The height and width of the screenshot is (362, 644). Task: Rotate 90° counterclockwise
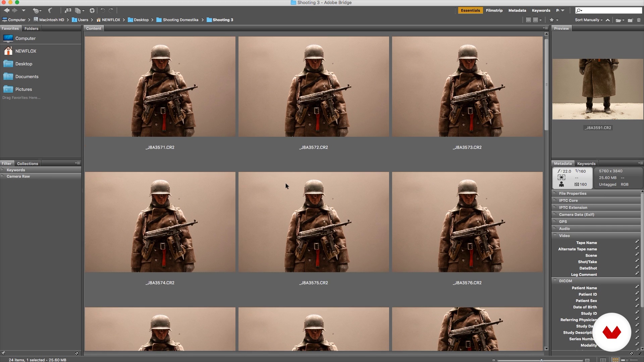[103, 10]
